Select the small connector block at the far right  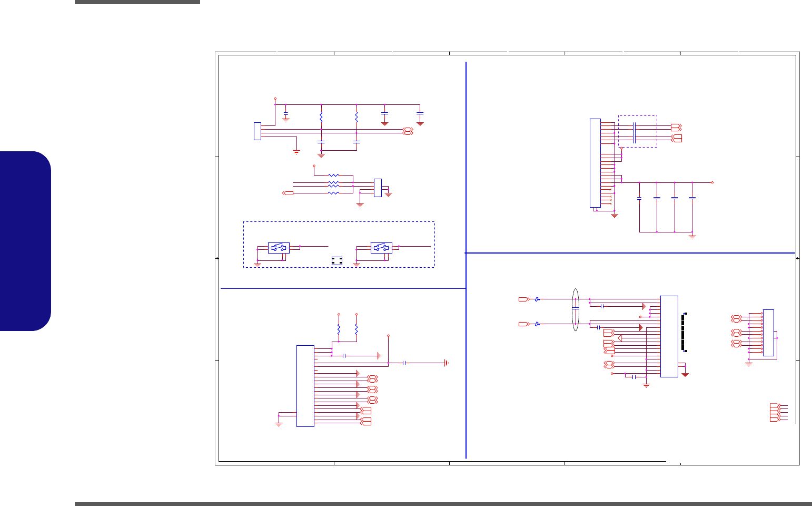pyautogui.click(x=768, y=333)
